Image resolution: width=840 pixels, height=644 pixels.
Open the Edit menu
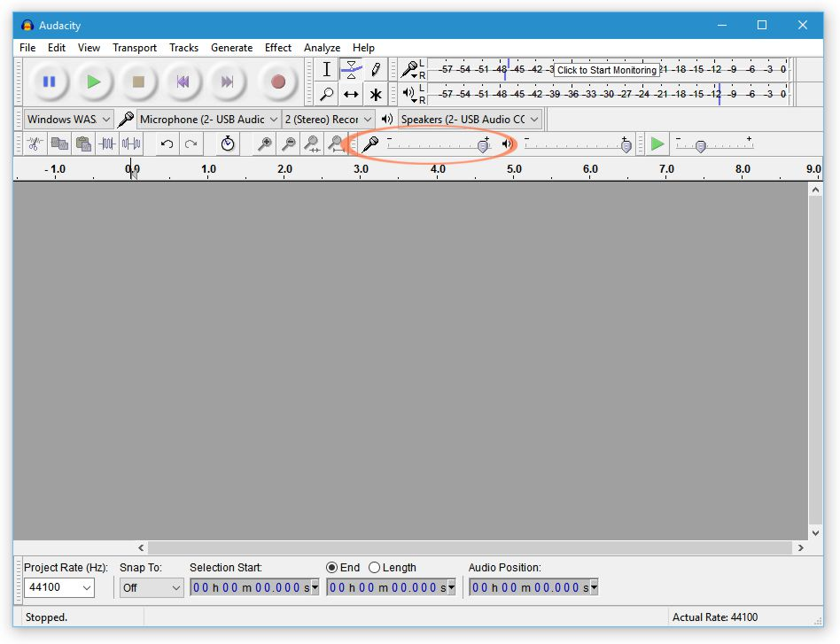(56, 48)
